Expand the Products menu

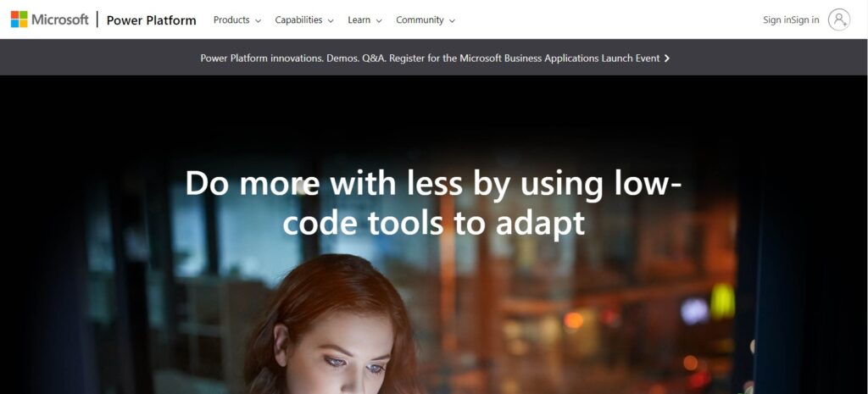[237, 20]
